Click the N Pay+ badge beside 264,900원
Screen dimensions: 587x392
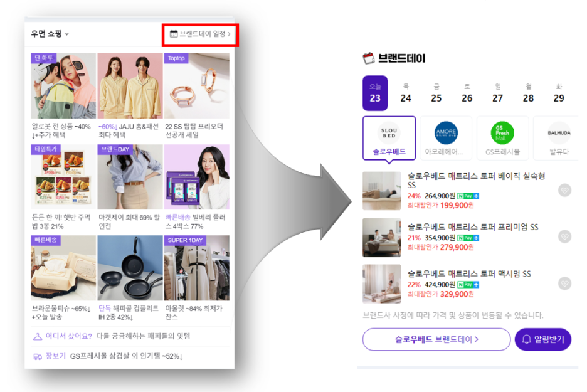point(468,196)
